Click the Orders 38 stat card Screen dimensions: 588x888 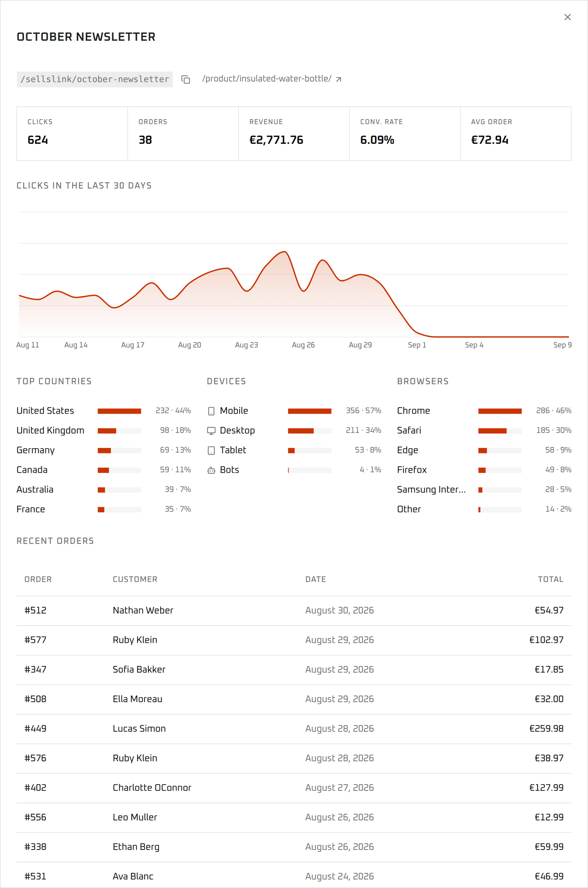tap(183, 133)
